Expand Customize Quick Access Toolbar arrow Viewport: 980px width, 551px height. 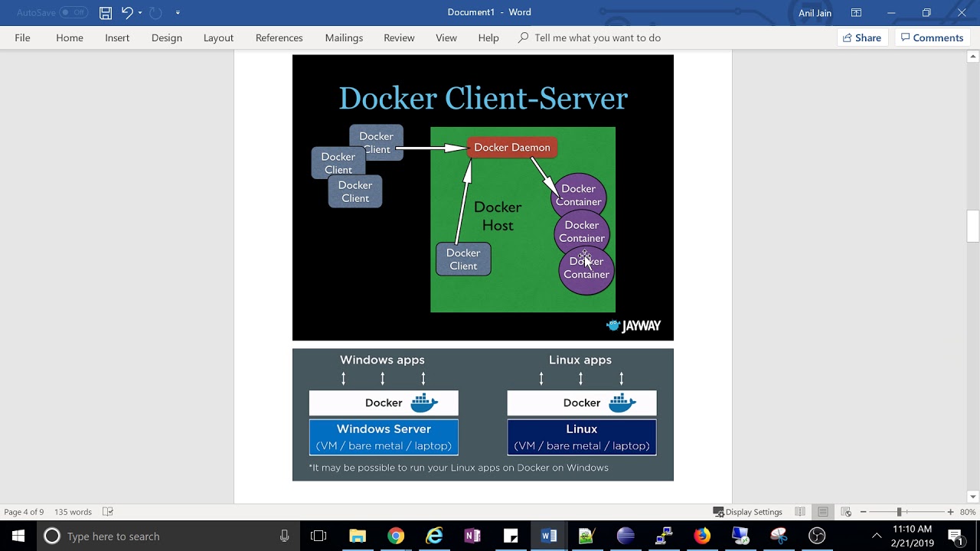pos(178,13)
